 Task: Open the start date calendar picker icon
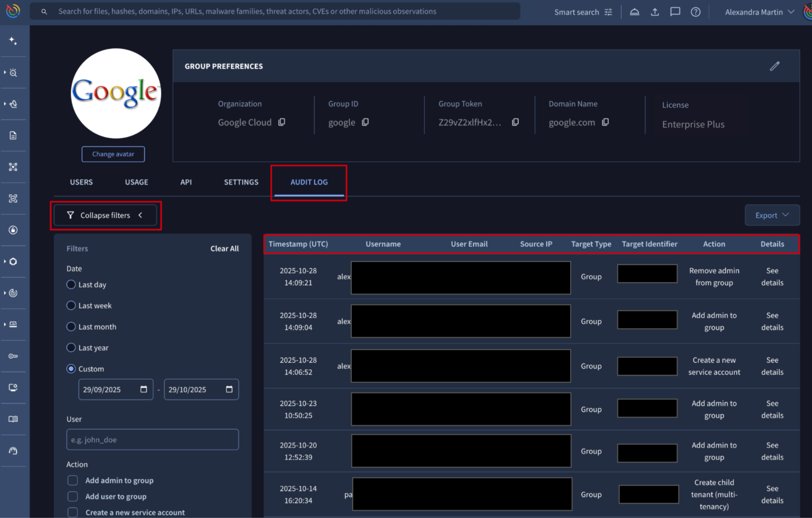(x=143, y=389)
